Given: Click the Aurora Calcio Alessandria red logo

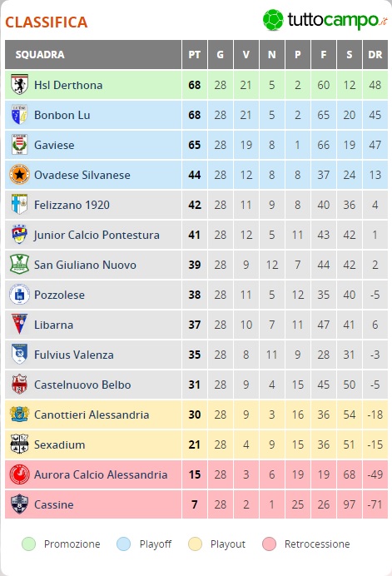Looking at the screenshot, I should pos(19,474).
